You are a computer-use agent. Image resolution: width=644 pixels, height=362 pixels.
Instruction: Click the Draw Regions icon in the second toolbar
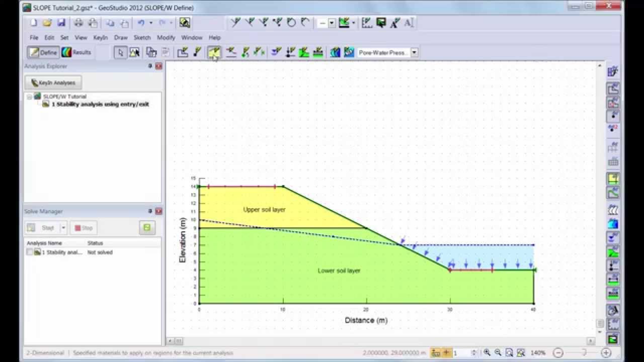click(183, 52)
